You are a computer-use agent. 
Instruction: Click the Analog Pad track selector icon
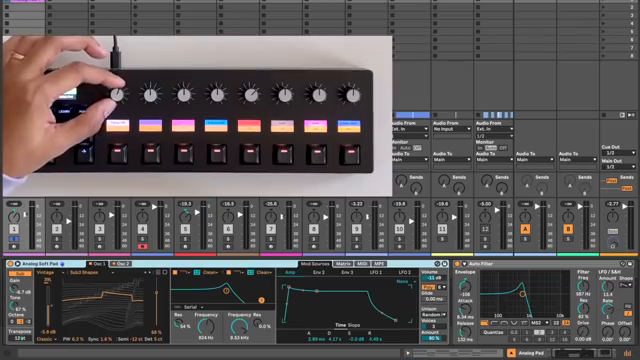[x=511, y=353]
